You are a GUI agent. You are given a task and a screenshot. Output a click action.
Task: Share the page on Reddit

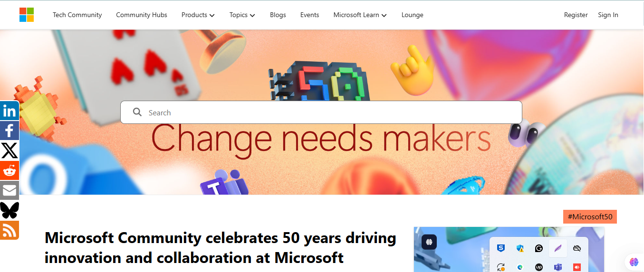(x=10, y=170)
